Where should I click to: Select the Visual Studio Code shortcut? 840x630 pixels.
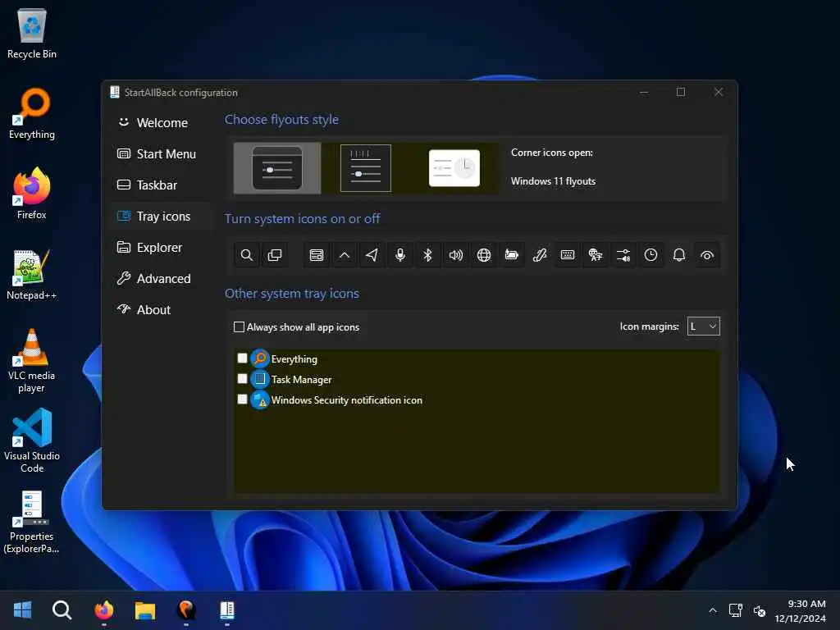tap(32, 441)
